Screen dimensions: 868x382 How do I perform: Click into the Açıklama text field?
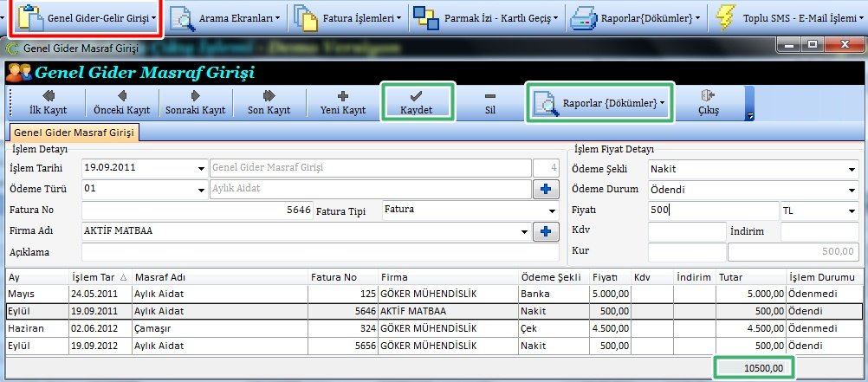pos(319,252)
